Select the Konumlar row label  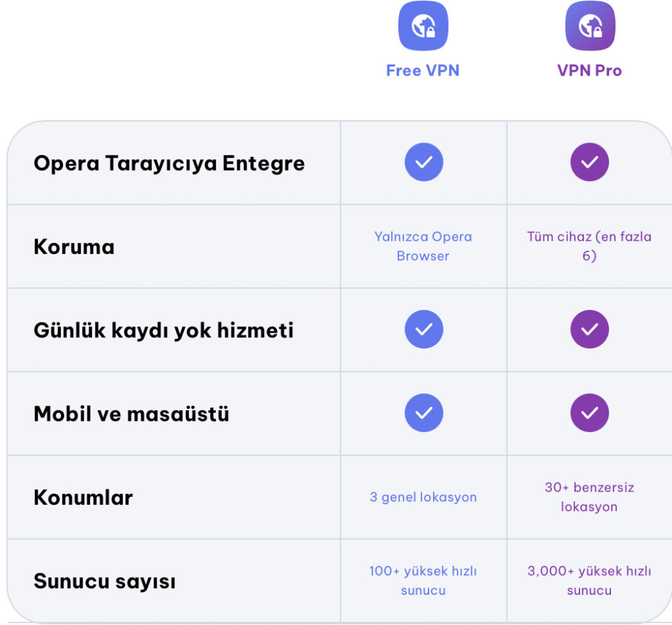pyautogui.click(x=83, y=498)
